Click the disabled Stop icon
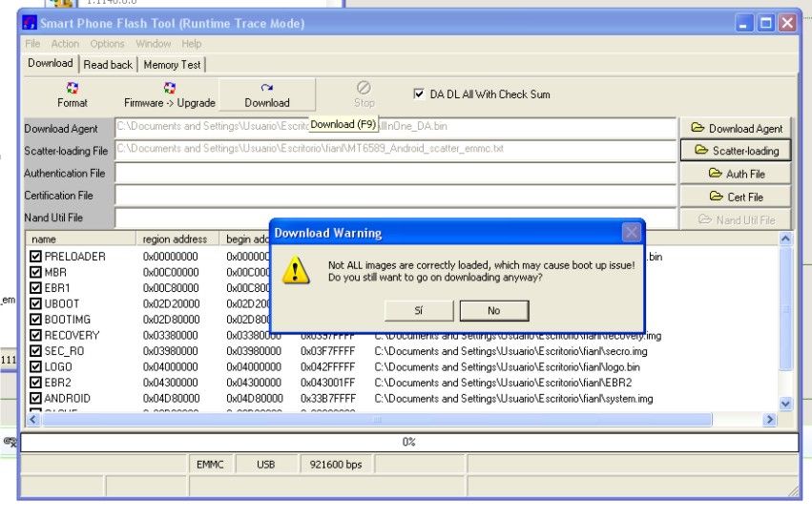 pyautogui.click(x=364, y=87)
